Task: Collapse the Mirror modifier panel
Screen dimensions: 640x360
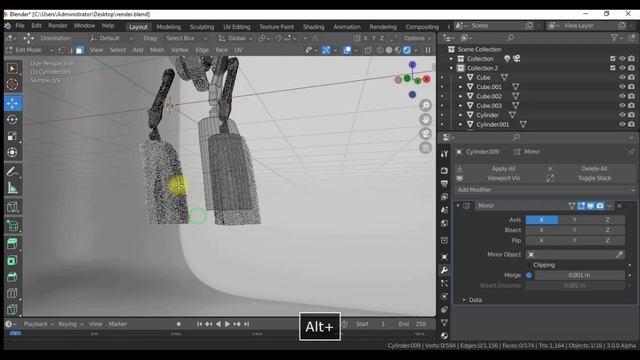Action: pos(458,206)
